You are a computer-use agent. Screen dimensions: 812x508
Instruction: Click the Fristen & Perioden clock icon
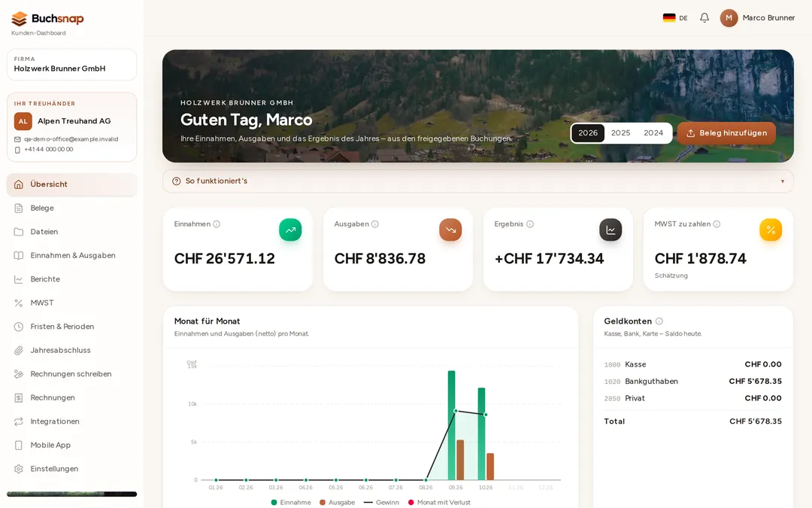click(19, 327)
